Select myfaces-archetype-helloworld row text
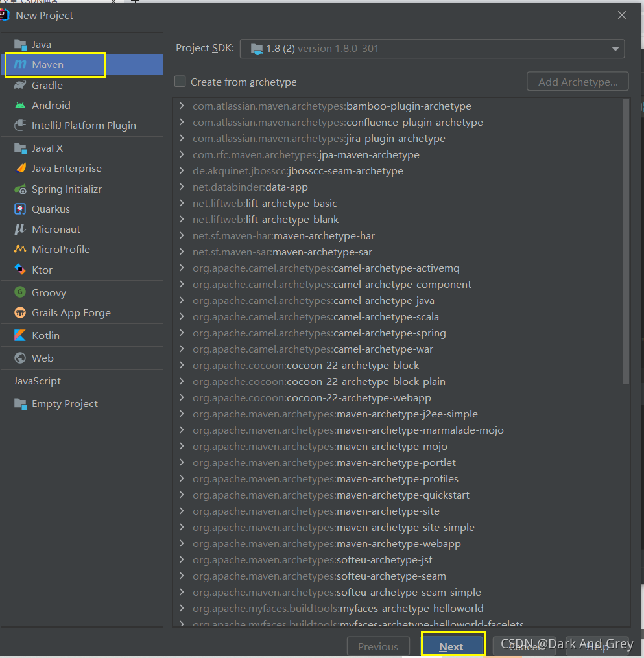 338,609
